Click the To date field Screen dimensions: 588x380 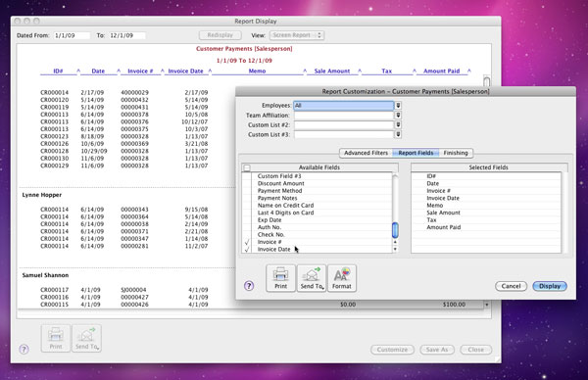click(x=126, y=35)
